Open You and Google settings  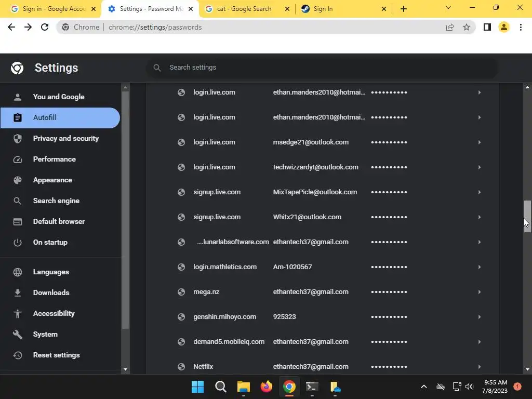59,97
